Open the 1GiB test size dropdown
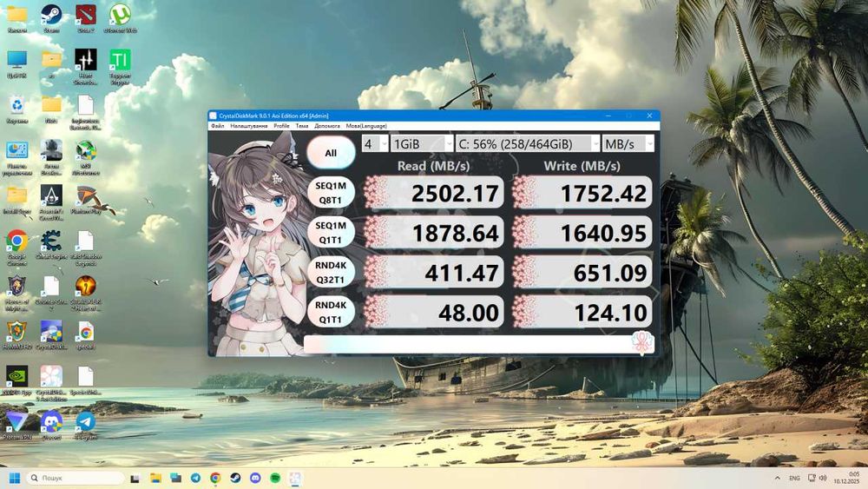This screenshot has width=868, height=489. [422, 144]
